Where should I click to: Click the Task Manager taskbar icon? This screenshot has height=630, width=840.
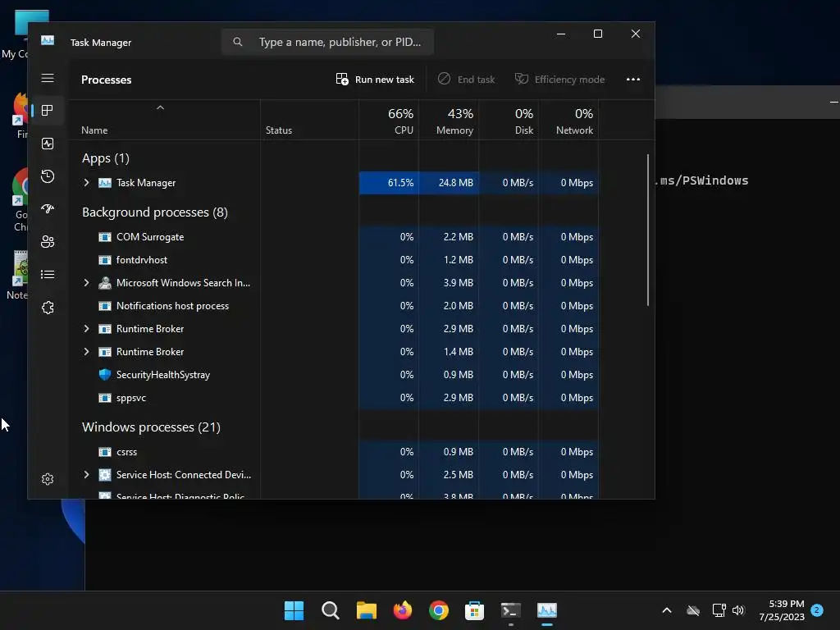point(547,610)
